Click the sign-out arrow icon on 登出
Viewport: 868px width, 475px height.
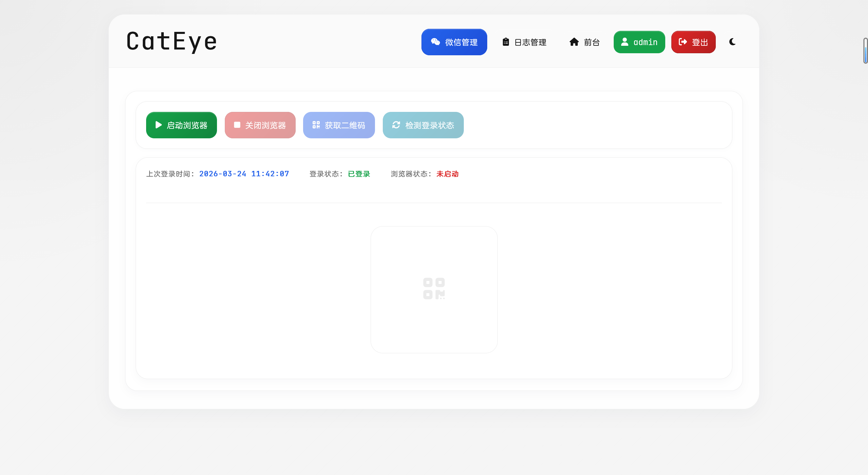[683, 42]
